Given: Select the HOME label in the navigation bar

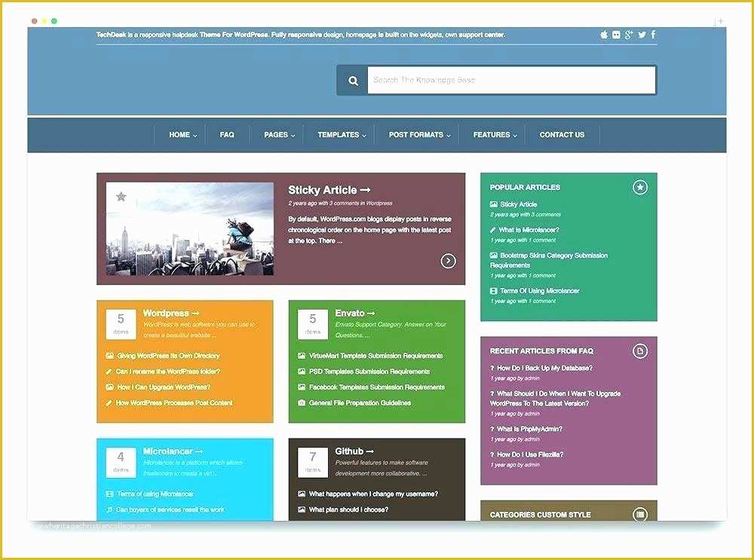Looking at the screenshot, I should 179,135.
